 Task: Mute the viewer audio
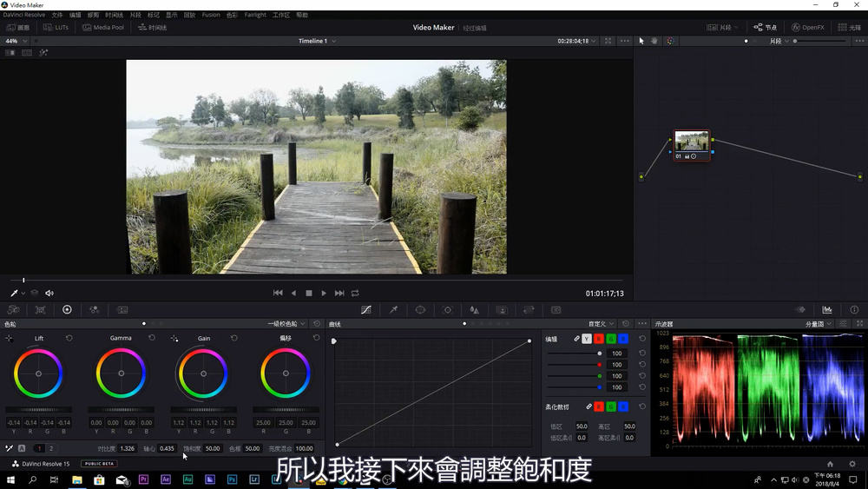pos(49,294)
